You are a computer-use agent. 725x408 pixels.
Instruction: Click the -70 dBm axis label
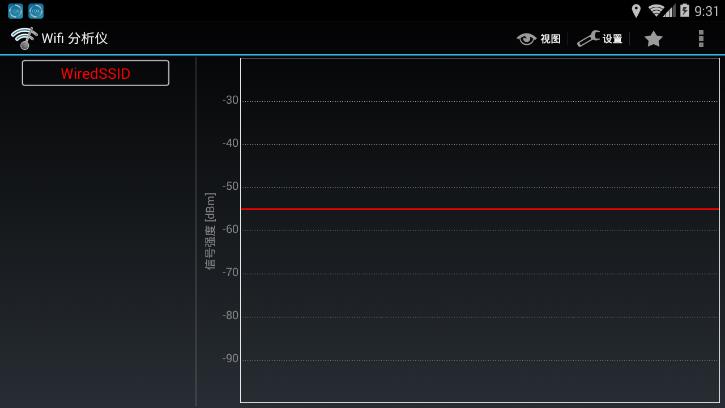point(230,272)
